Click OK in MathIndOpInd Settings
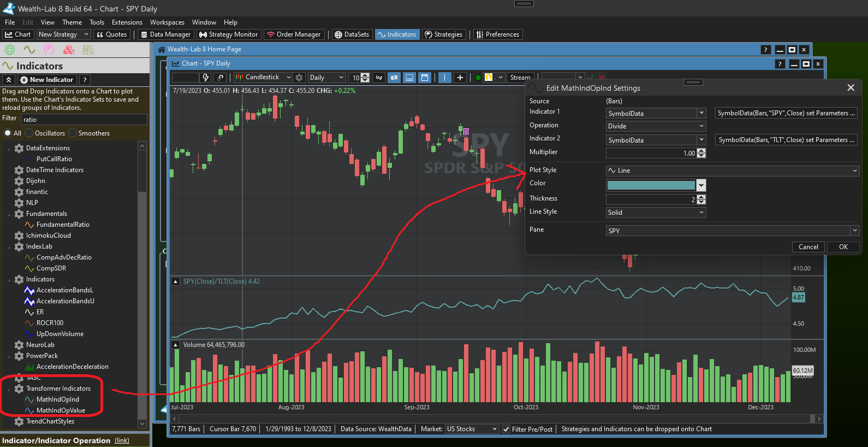868x447 pixels. pos(843,247)
